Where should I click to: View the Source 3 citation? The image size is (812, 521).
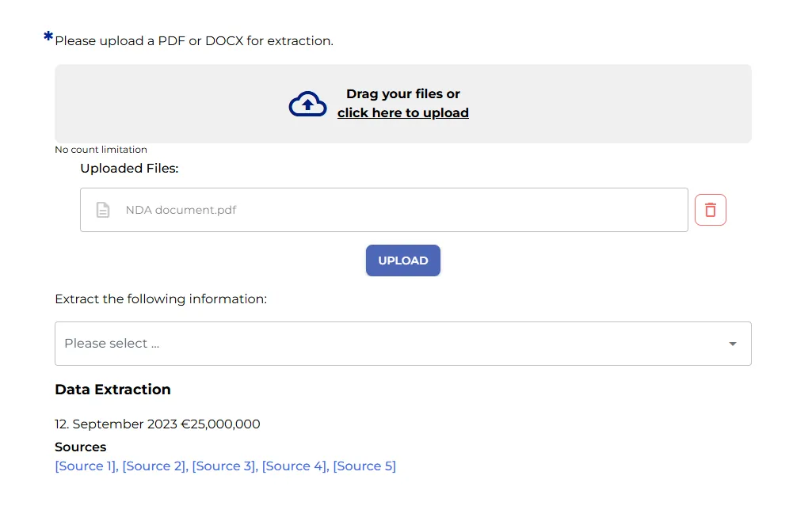pos(224,466)
